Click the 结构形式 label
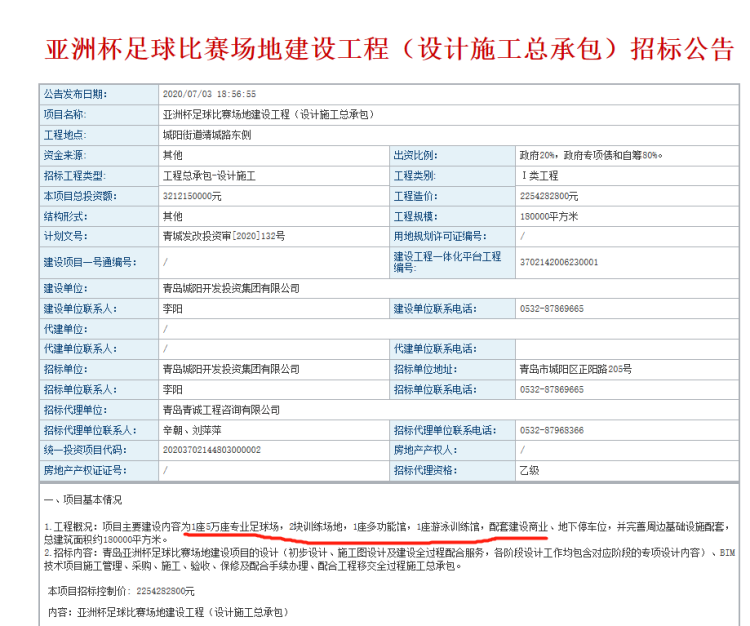Viewport: 750px width, 626px height. [66, 217]
